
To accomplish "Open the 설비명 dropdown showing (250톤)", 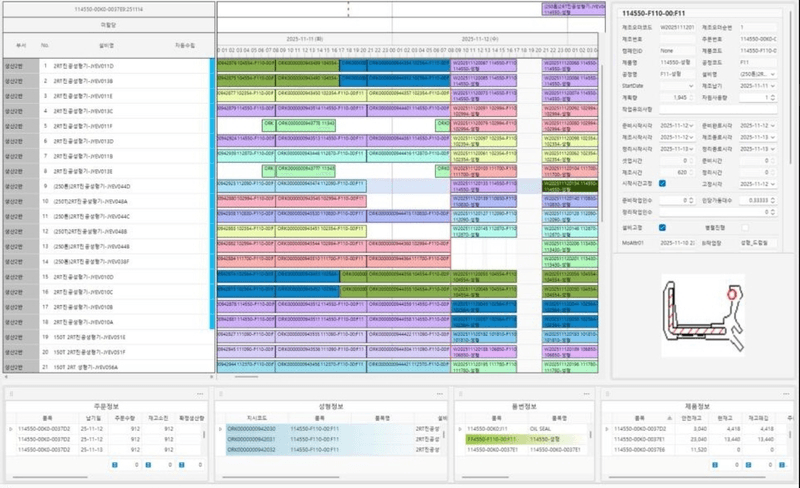I will point(758,74).
